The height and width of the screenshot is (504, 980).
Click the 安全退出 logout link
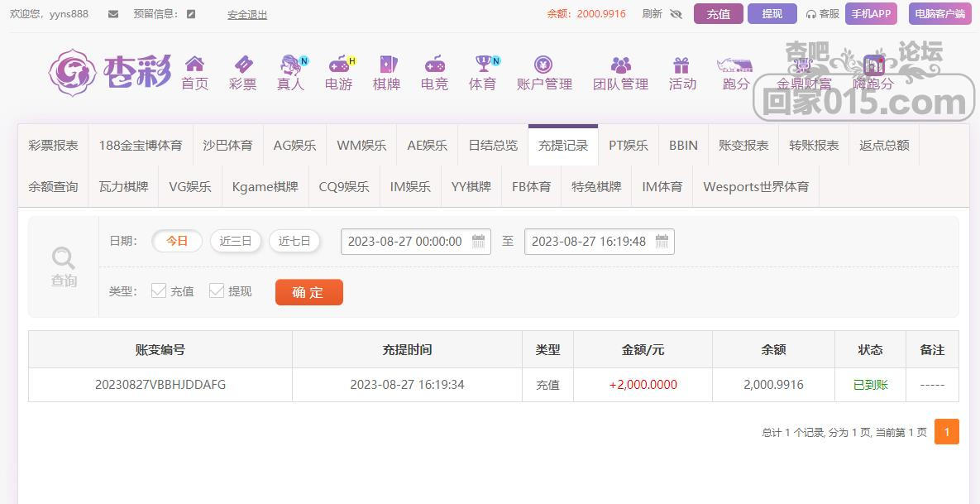[x=247, y=15]
